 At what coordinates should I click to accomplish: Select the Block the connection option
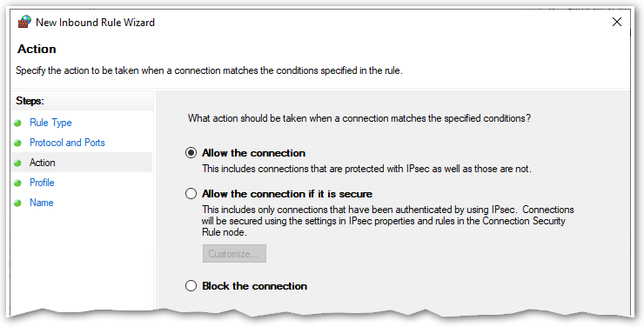(x=191, y=285)
